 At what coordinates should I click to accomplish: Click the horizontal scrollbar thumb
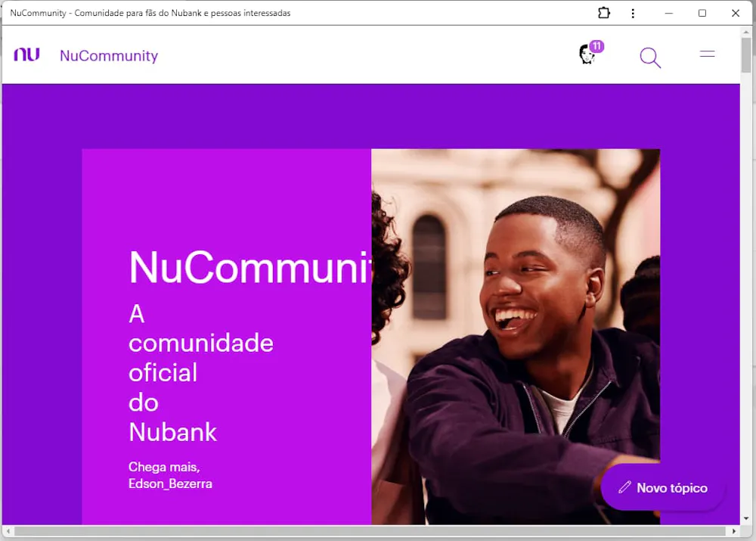click(x=370, y=531)
